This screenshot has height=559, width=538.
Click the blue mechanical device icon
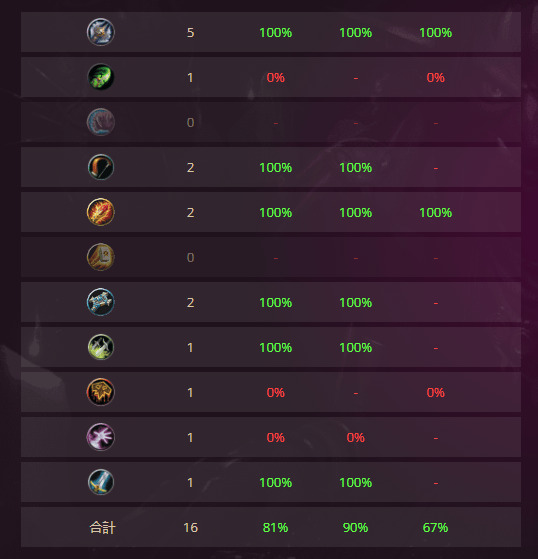point(101,302)
